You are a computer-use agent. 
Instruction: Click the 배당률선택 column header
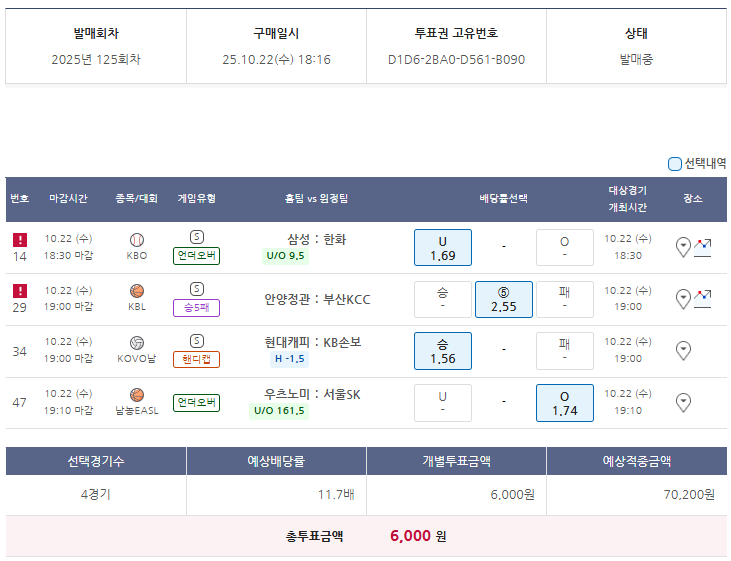click(x=503, y=199)
